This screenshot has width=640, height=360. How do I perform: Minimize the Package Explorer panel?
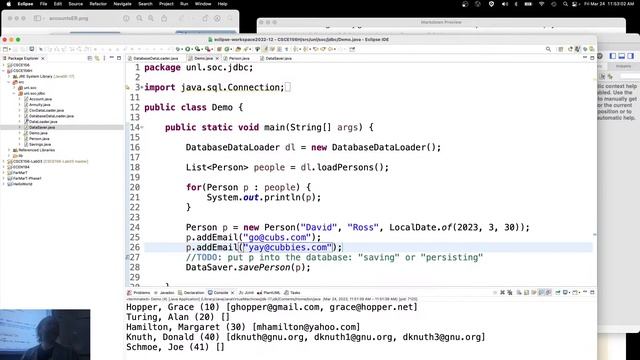(112, 58)
